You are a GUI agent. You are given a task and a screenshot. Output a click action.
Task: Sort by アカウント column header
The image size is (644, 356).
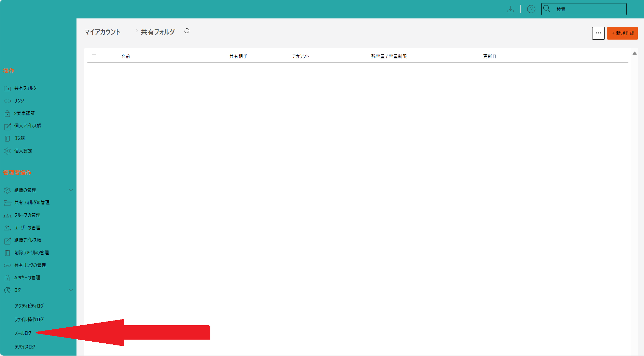coord(300,56)
